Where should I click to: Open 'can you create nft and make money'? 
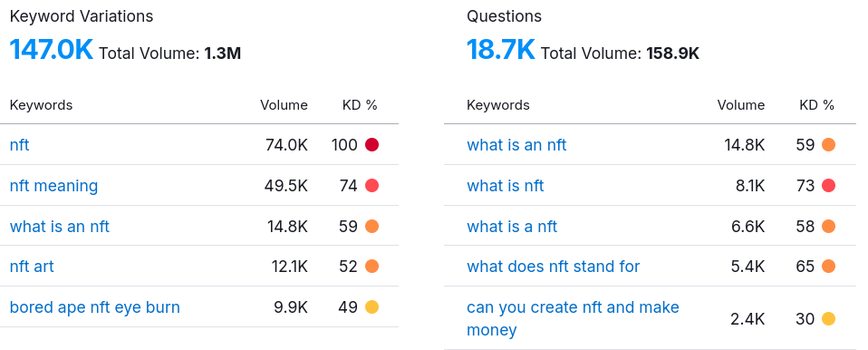coord(573,318)
